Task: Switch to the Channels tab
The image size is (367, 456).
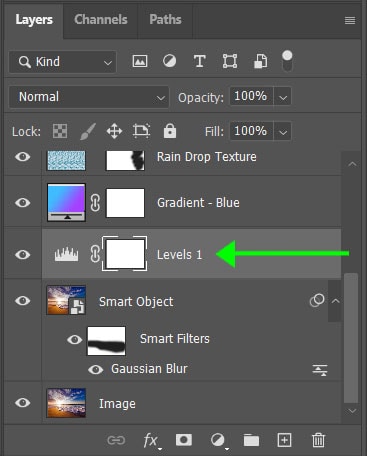Action: (101, 20)
